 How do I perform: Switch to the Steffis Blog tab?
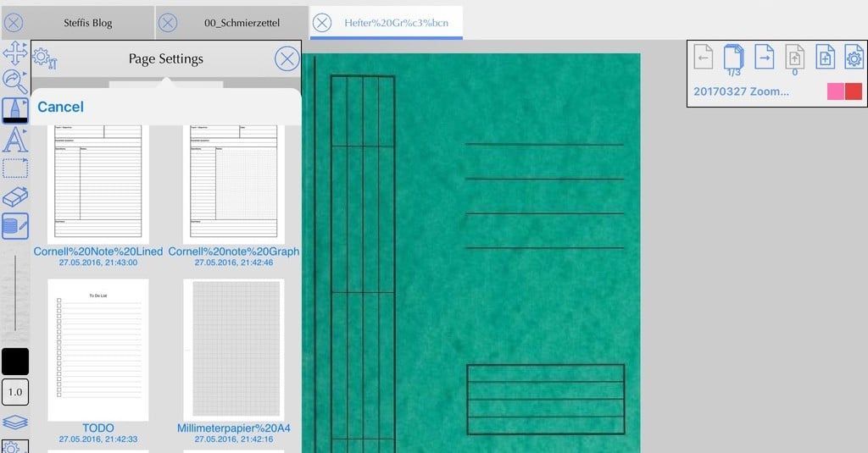click(87, 23)
